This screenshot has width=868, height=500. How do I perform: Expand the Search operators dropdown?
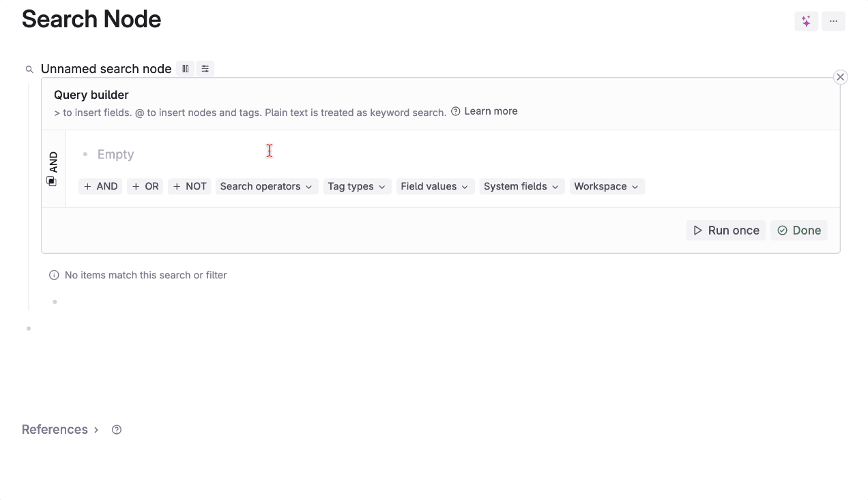266,186
